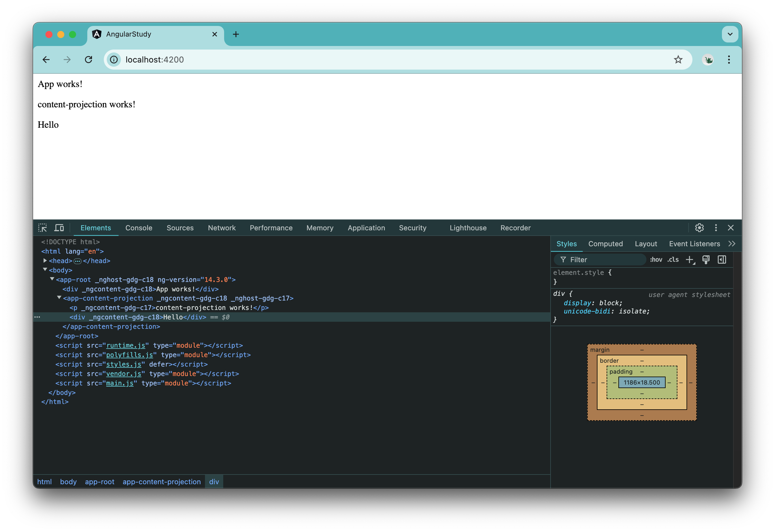Open the browser tab search chevron
The height and width of the screenshot is (532, 775).
(730, 34)
